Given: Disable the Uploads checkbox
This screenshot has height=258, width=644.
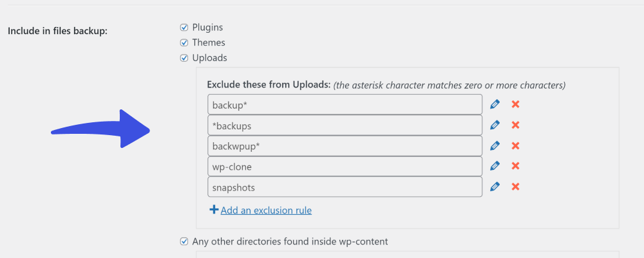Looking at the screenshot, I should pyautogui.click(x=184, y=58).
